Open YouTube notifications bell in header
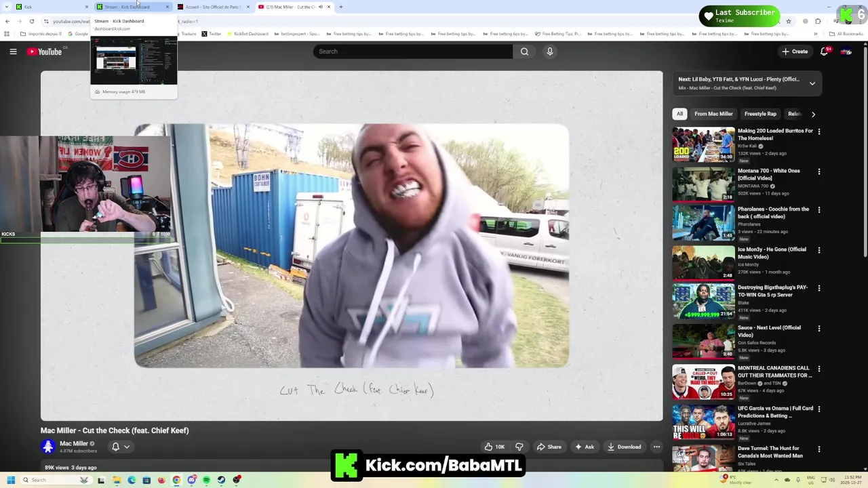This screenshot has height=488, width=868. point(825,52)
